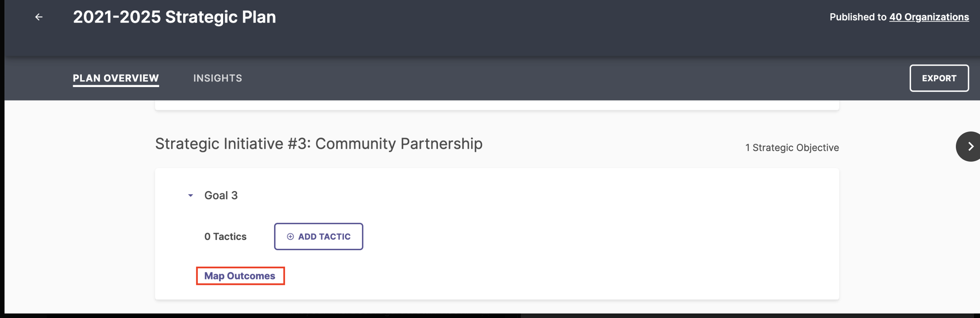Click the Strategic Initiative #3 Community Partnership heading
The height and width of the screenshot is (318, 980).
coord(319,144)
